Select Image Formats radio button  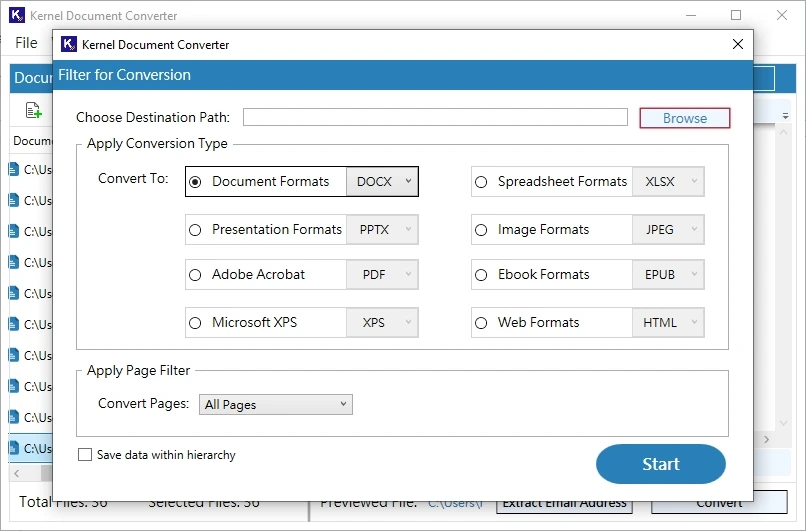point(481,230)
